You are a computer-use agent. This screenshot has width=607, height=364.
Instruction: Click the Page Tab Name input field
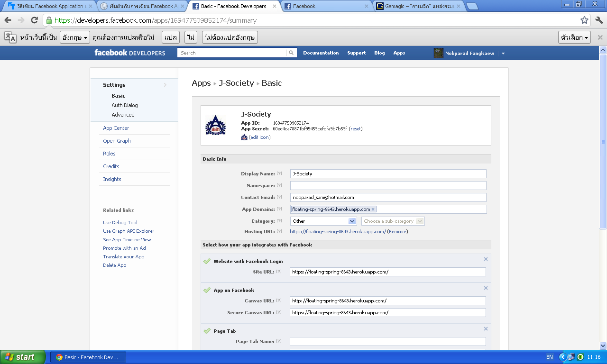click(388, 341)
